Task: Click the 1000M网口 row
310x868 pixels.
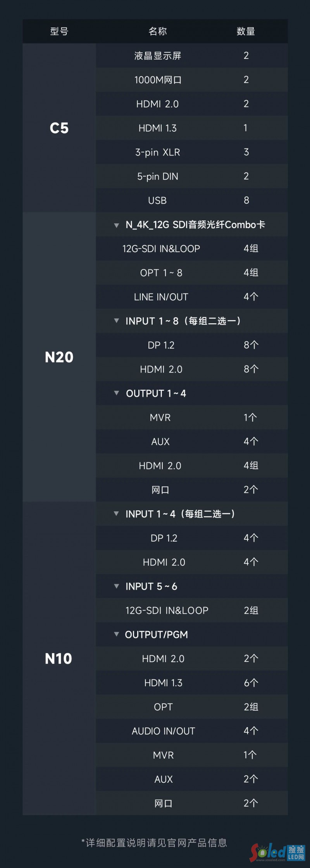Action: [x=158, y=80]
